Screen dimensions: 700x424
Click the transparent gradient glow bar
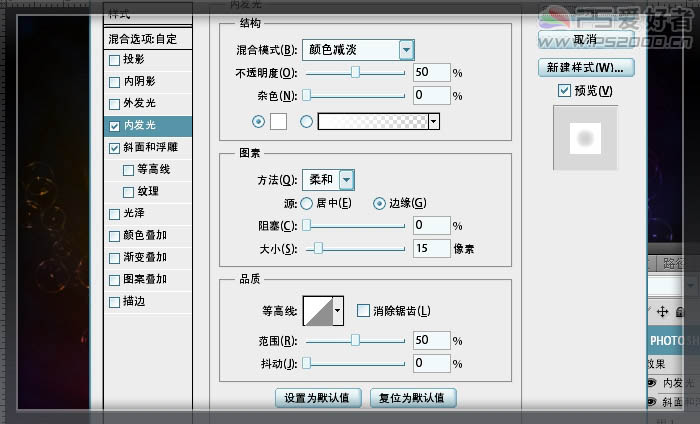pos(371,121)
